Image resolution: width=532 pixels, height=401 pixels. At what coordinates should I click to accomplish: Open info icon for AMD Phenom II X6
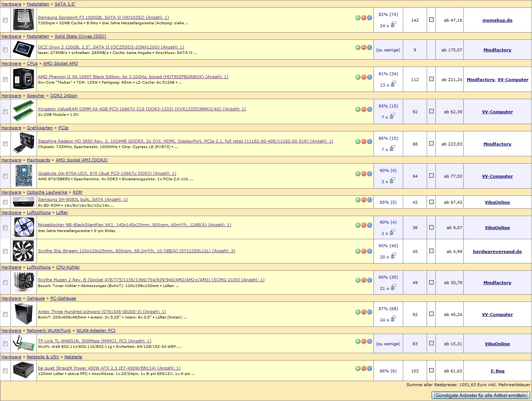click(369, 77)
